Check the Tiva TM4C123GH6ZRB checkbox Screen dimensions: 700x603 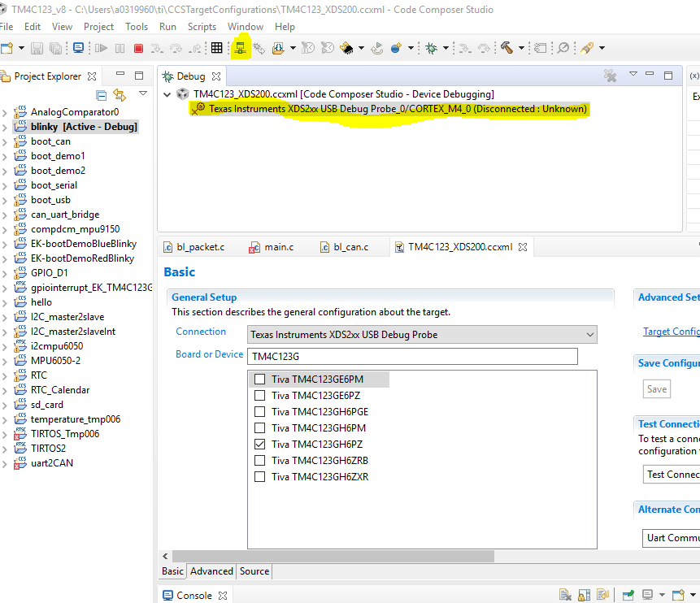coord(259,460)
